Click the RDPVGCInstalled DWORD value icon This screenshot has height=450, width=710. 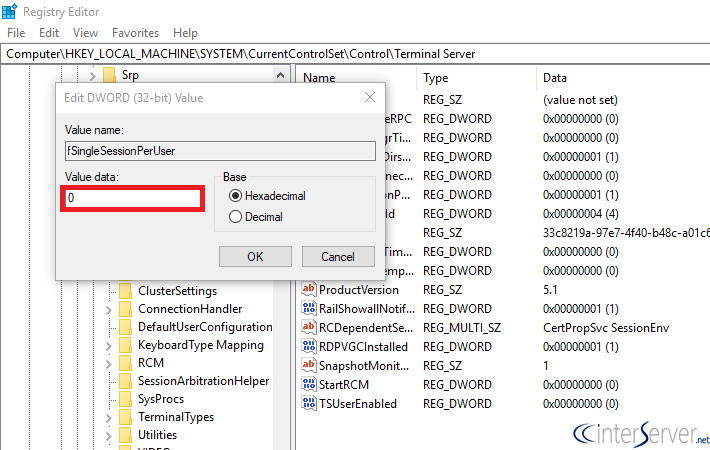(x=308, y=346)
